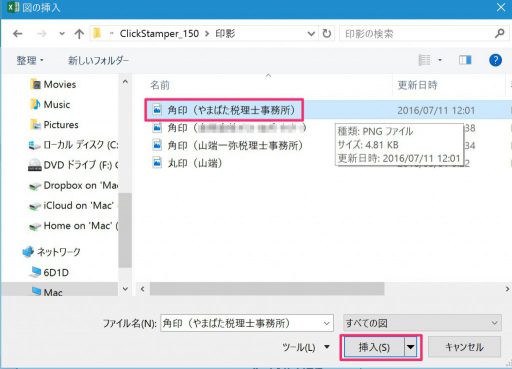
Task: Select Music in the navigation pane
Action: point(50,105)
